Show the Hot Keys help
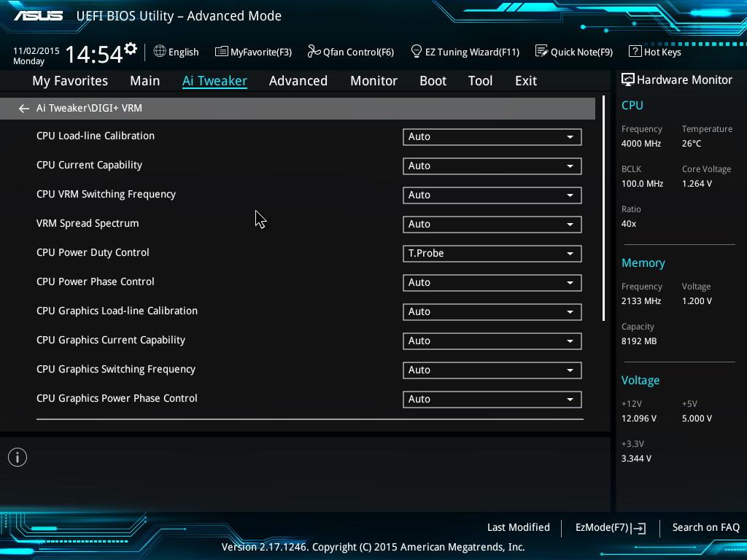747x560 pixels. 654,52
